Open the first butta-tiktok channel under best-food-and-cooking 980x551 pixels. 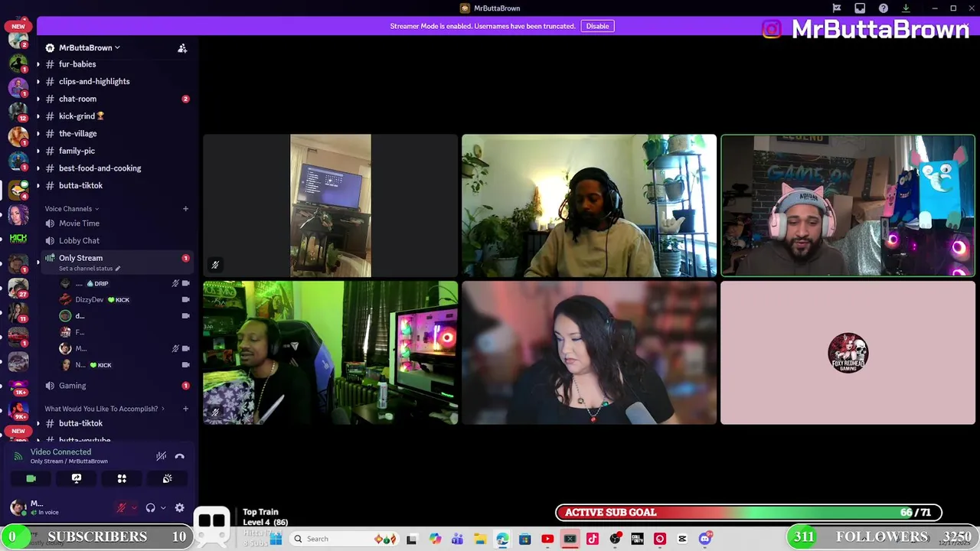pyautogui.click(x=80, y=185)
